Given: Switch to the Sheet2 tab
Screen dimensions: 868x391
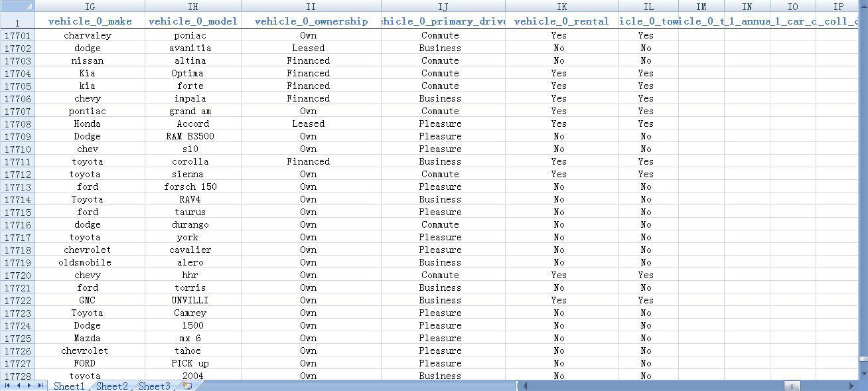Looking at the screenshot, I should tap(111, 386).
